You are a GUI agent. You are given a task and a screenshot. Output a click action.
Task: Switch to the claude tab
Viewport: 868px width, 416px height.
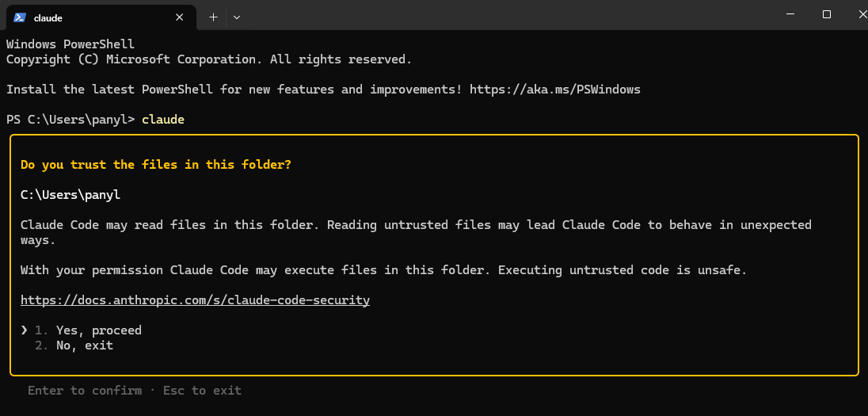coord(87,17)
